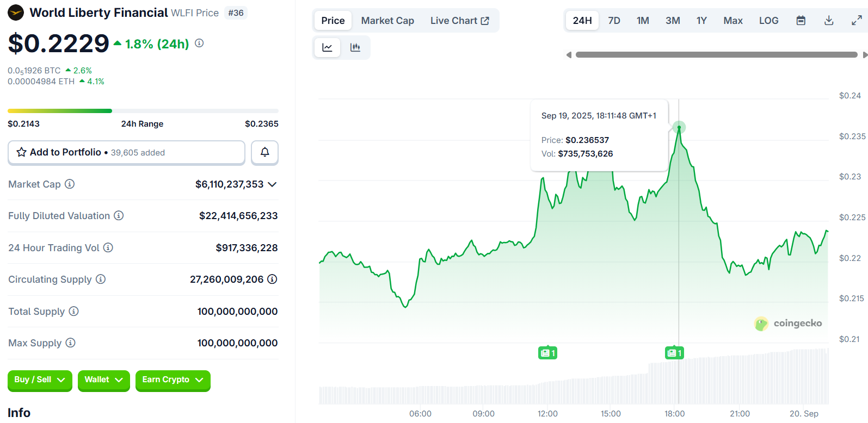Select Max time range
Screen dimensions: 868x423
[733, 21]
